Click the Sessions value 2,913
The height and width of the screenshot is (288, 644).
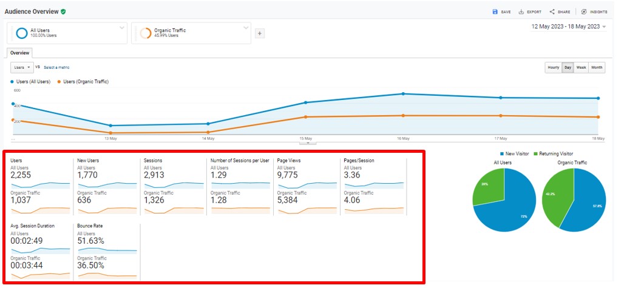154,175
